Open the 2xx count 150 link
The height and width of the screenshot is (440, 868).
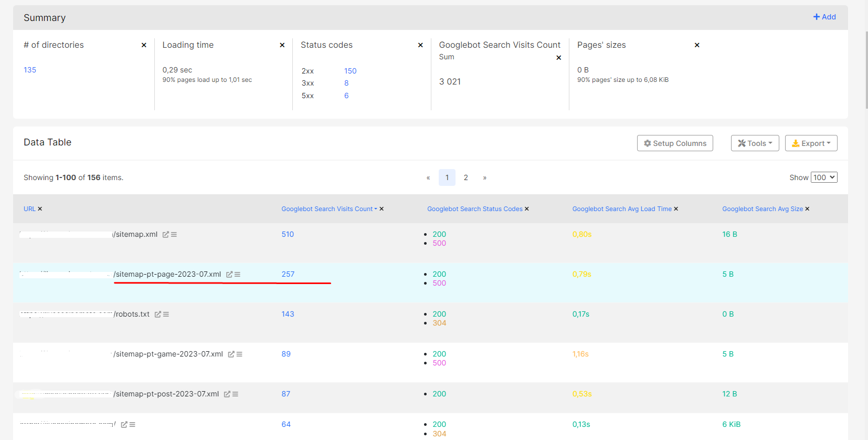[x=351, y=71]
